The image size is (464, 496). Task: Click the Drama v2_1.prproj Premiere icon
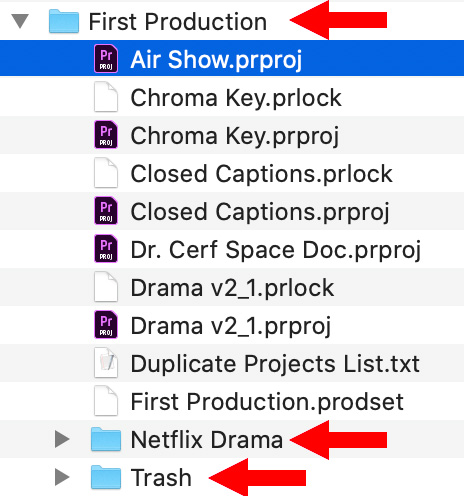(106, 325)
